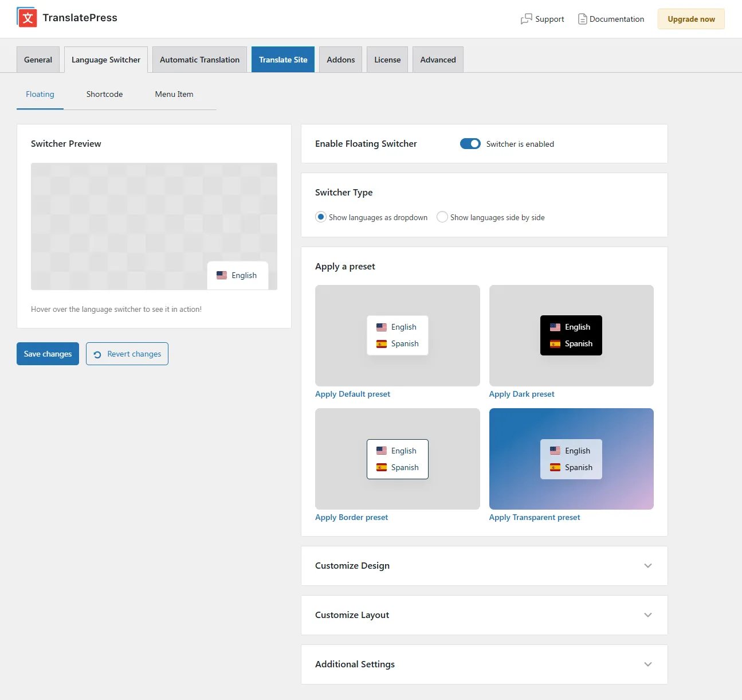
Task: Click the Switcher is enabled label
Action: (520, 144)
